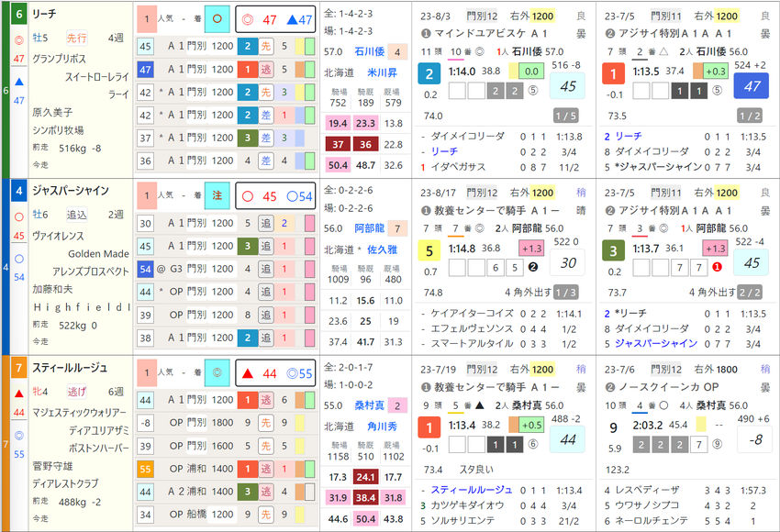Click the green +0.3 box in リーチ's 23-7/5 race
This screenshot has width=780, height=532.
pos(716,72)
